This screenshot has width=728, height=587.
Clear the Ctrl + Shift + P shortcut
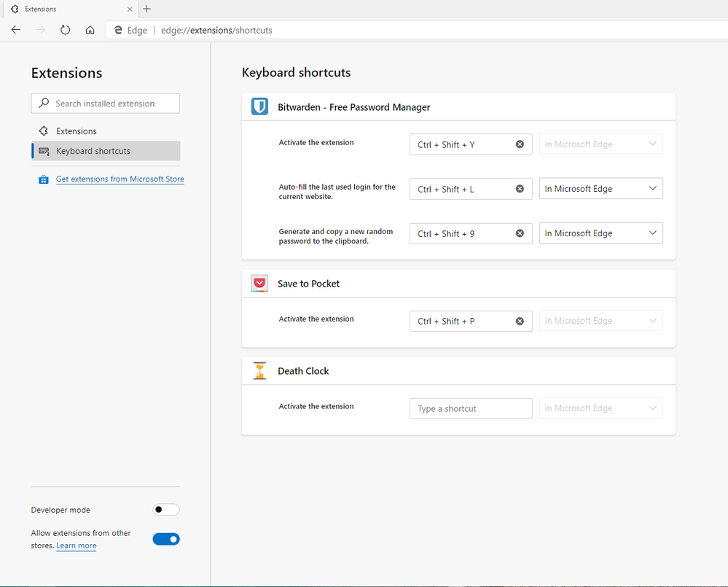click(x=520, y=321)
